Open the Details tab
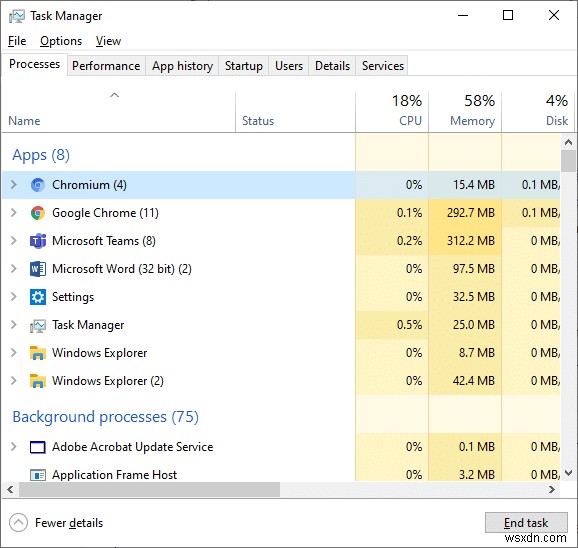This screenshot has height=548, width=578. pos(332,66)
